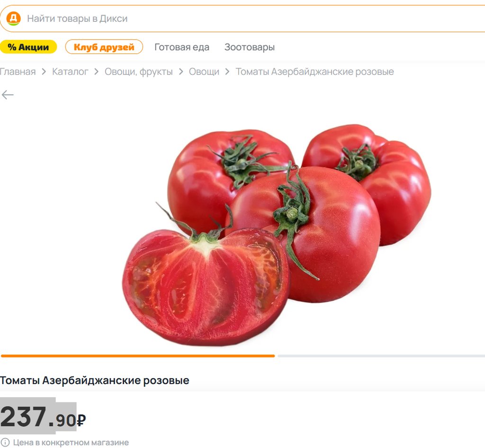Open Клуб друзей loyalty page
This screenshot has height=448, width=485.
coord(104,47)
